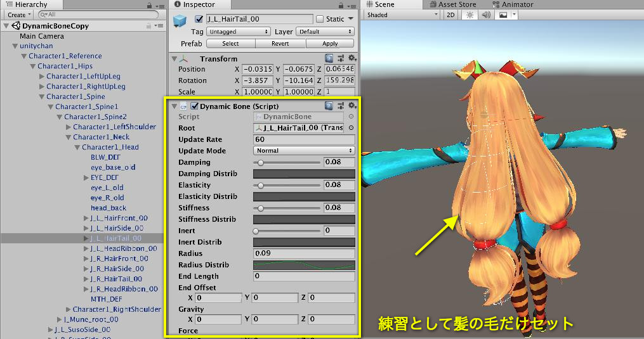Select Main Camera in Hierarchy
The height and width of the screenshot is (339, 644).
pyautogui.click(x=42, y=36)
